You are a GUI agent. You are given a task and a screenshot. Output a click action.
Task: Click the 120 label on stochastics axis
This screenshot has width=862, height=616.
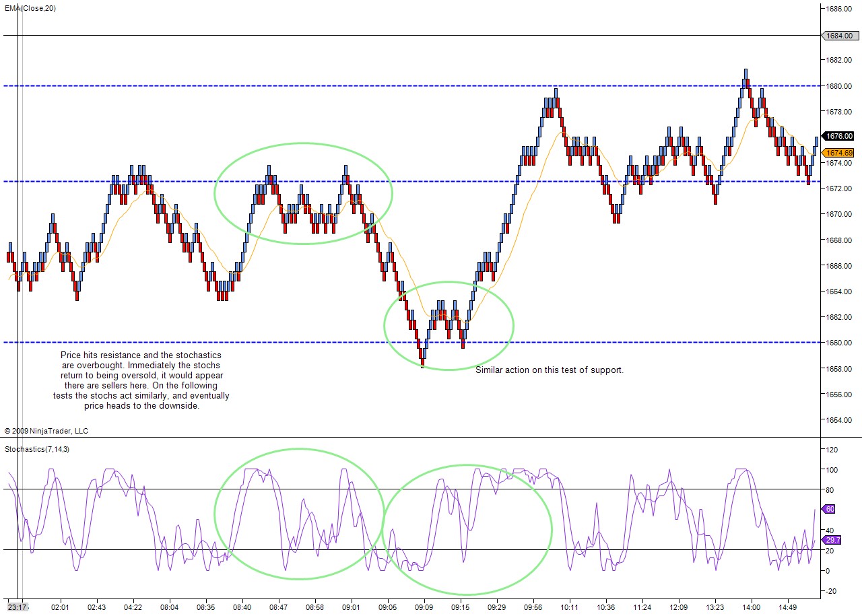click(x=832, y=450)
